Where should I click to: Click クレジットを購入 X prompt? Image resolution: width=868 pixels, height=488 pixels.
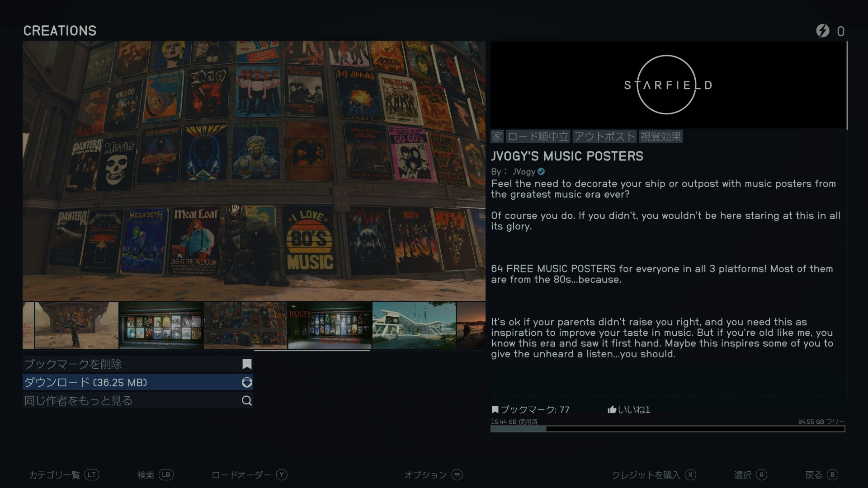point(690,475)
